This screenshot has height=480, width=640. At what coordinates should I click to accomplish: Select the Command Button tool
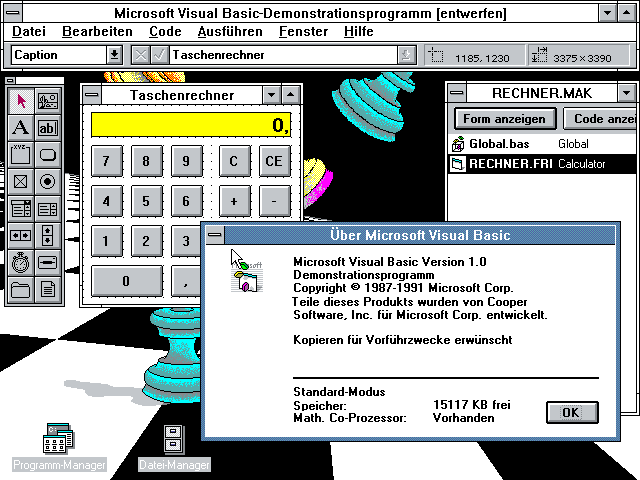click(48, 155)
